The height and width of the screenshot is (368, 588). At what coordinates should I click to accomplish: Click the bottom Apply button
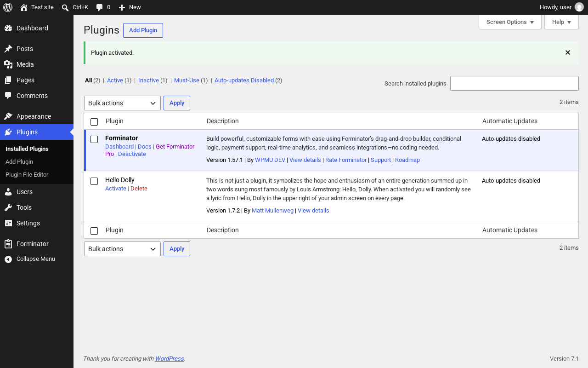click(x=177, y=249)
